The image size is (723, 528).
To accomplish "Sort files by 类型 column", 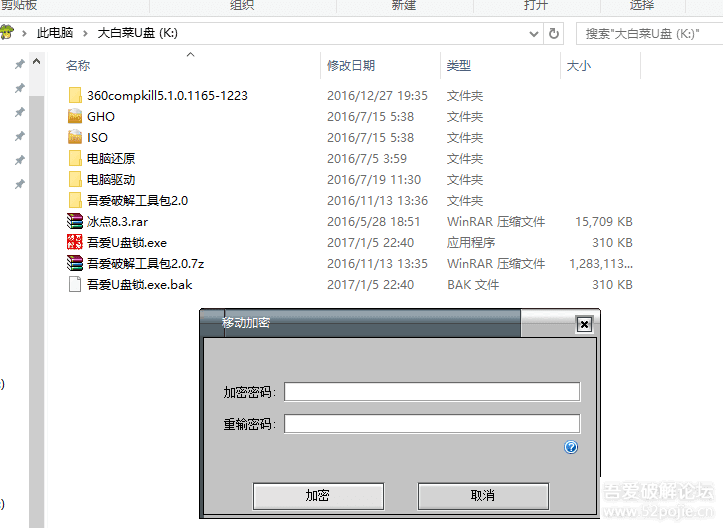I will point(458,65).
